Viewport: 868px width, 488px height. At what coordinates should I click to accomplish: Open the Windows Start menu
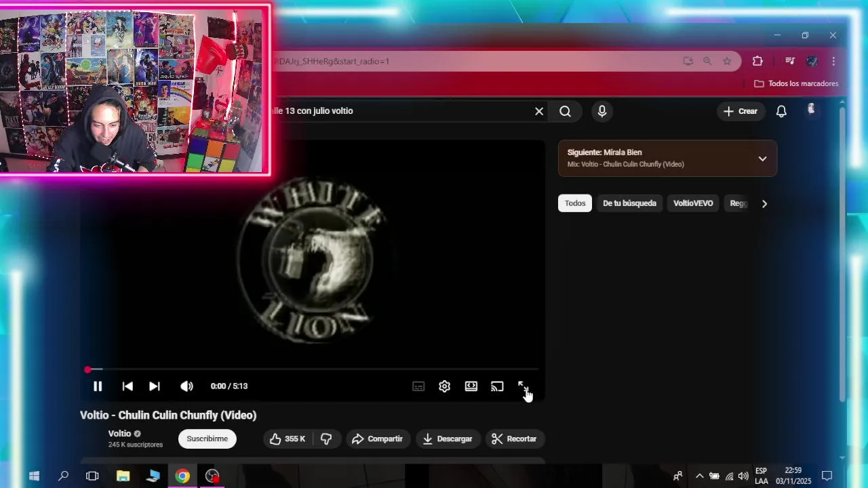click(x=34, y=476)
